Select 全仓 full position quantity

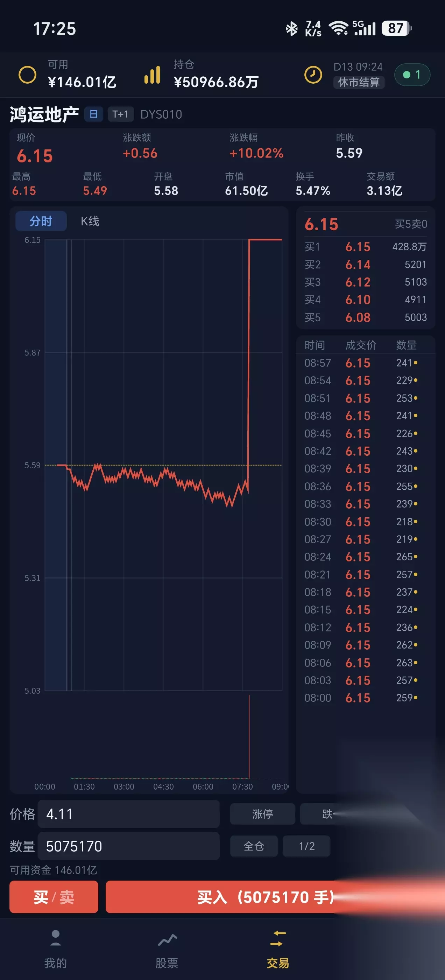point(254,846)
